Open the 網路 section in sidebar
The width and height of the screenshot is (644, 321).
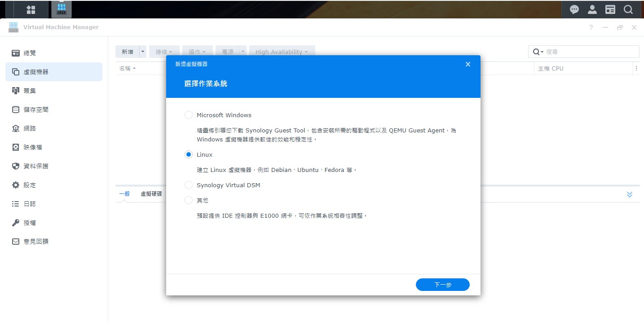click(x=30, y=128)
